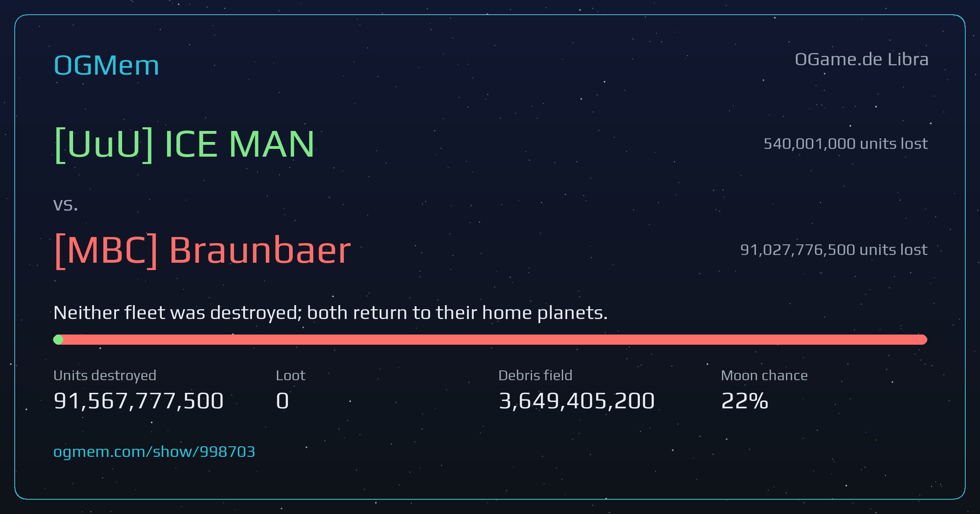Image resolution: width=980 pixels, height=514 pixels.
Task: Click defender name [MBC] Braunbaer
Action: pyautogui.click(x=203, y=250)
